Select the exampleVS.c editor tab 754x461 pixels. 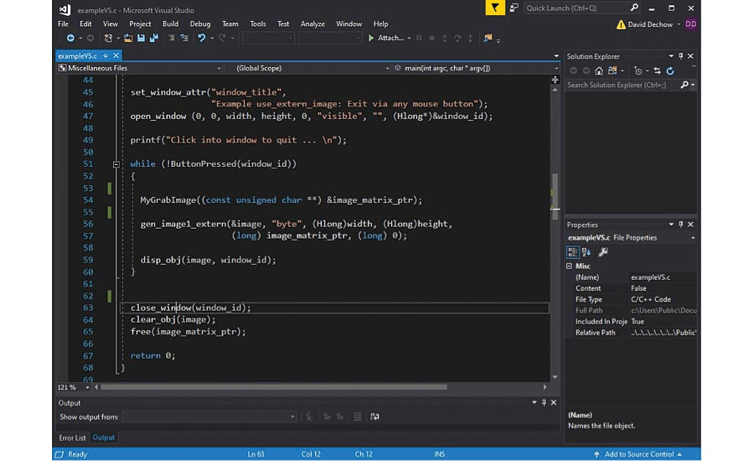click(x=77, y=56)
